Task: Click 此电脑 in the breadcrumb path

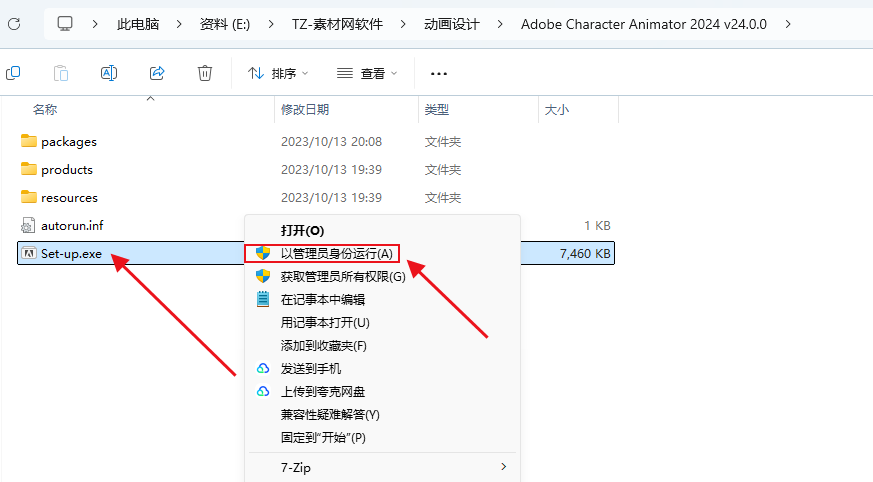Action: tap(138, 24)
